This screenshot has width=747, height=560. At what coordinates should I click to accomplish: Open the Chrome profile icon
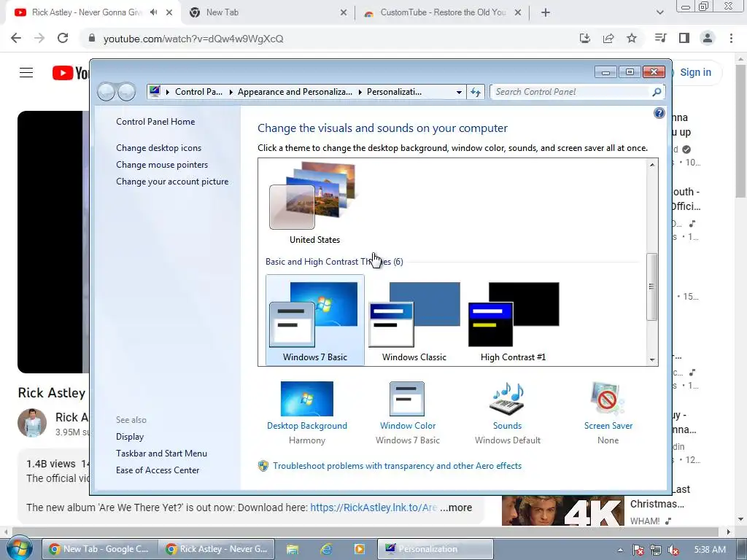tap(708, 38)
